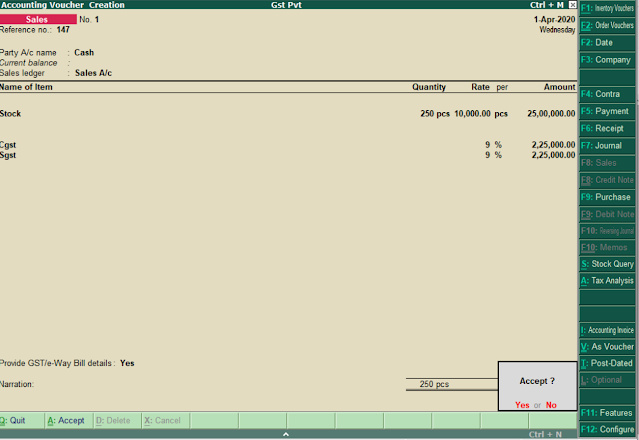Choose the F7 Journal voucher
The width and height of the screenshot is (639, 440).
pos(607,145)
